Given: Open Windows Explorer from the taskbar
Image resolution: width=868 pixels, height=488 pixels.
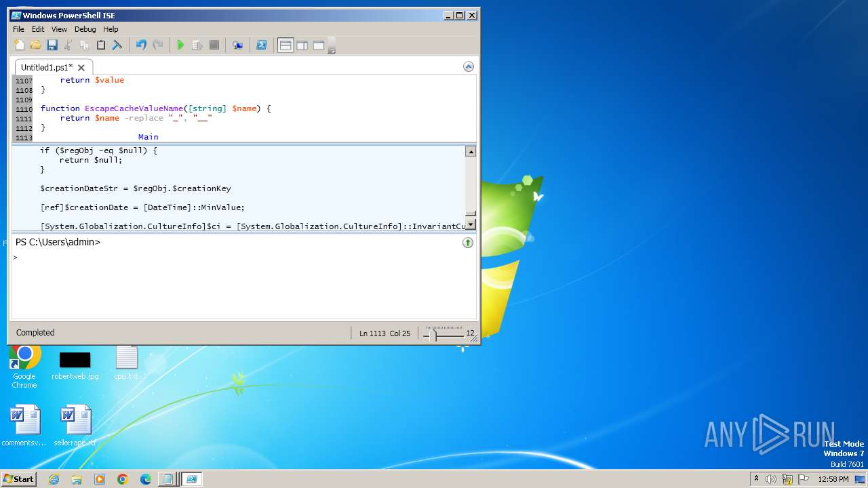Looking at the screenshot, I should coord(77,479).
